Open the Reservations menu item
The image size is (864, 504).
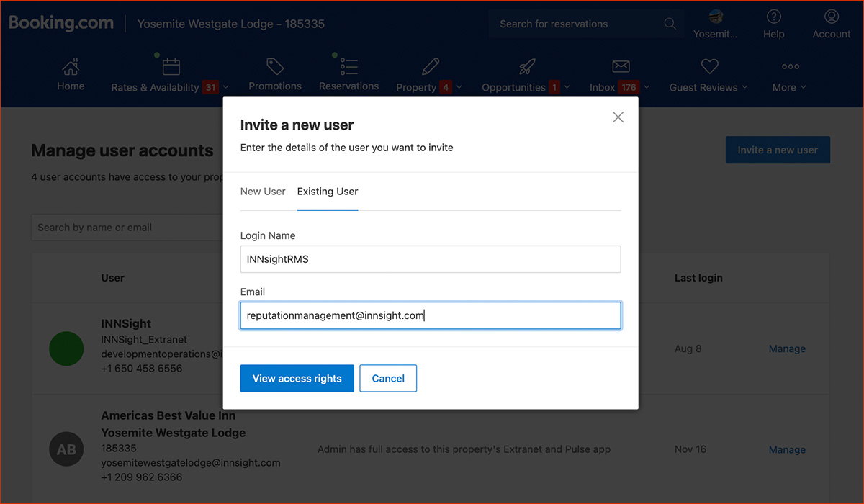(349, 86)
